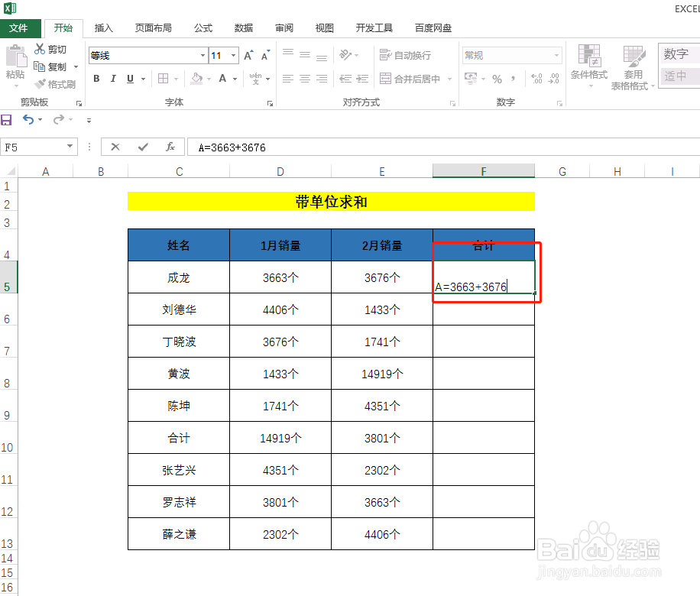This screenshot has height=596, width=700.
Task: Toggle bold formatting
Action: coord(96,78)
